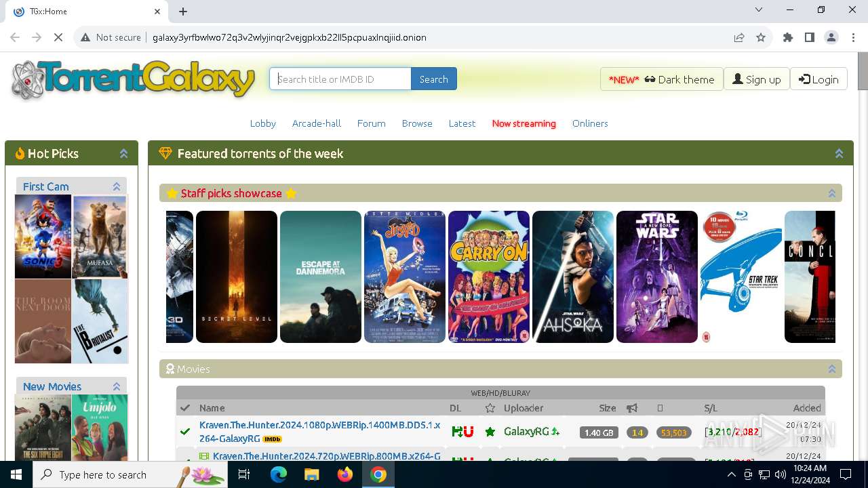Collapse the Movies section
This screenshot has height=488, width=868.
[x=832, y=369]
